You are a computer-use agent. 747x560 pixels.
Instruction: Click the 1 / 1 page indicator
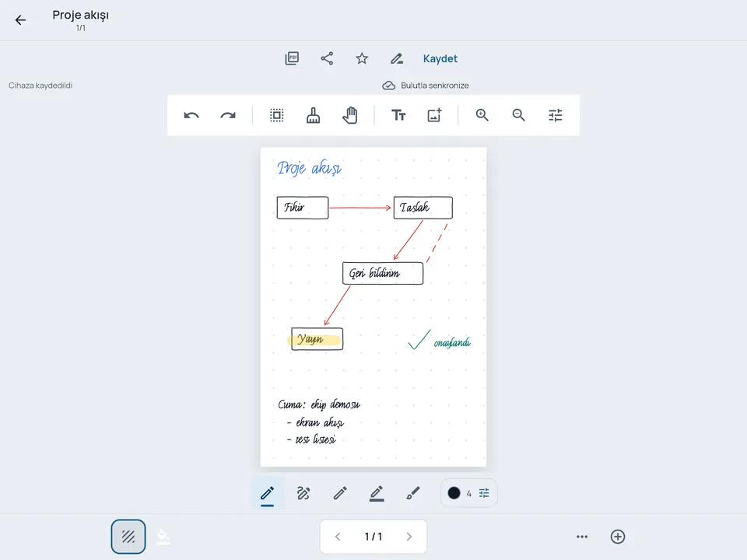pos(373,537)
